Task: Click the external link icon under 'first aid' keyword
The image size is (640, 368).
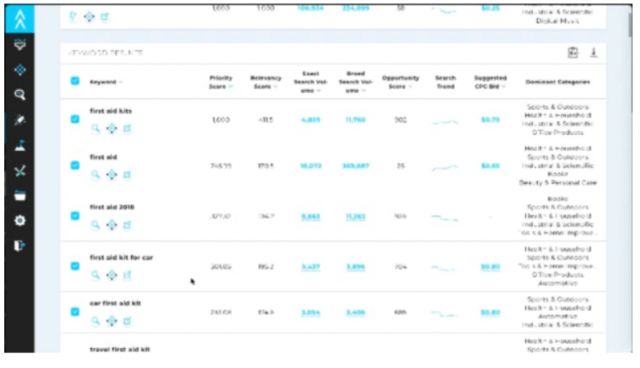Action: point(127,175)
